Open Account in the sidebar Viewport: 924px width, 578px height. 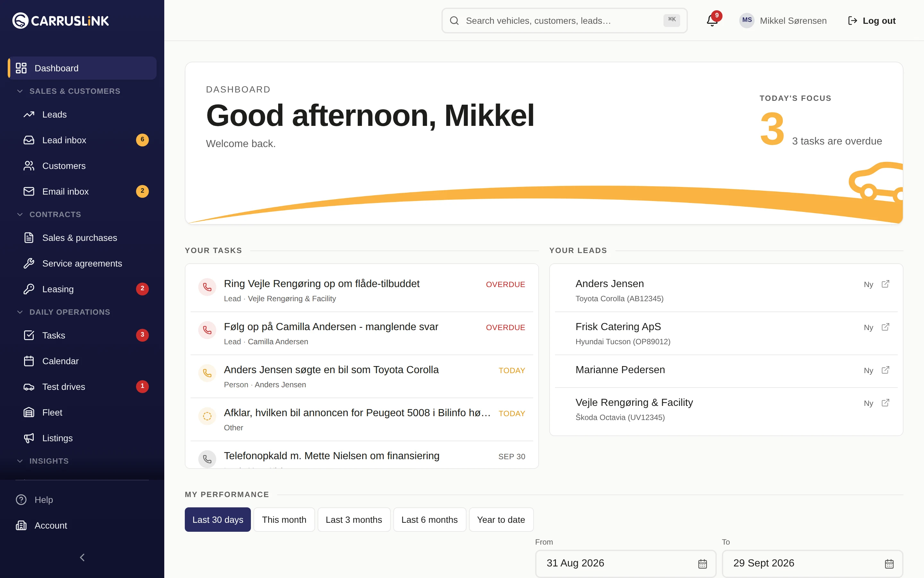pyautogui.click(x=82, y=525)
